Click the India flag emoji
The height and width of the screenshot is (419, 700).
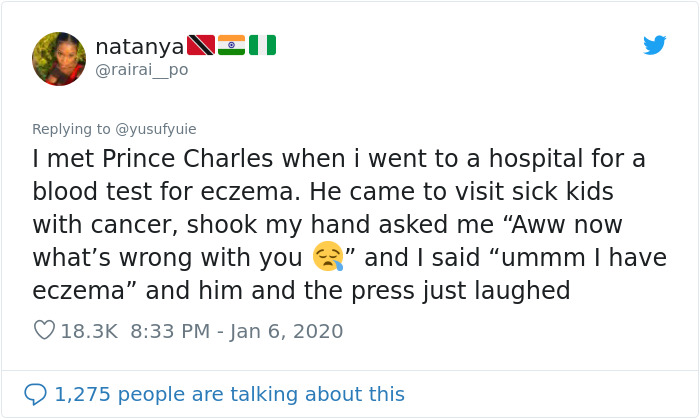click(231, 45)
